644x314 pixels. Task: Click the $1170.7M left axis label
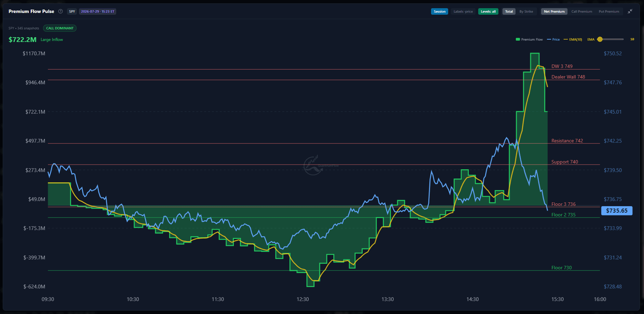coord(34,54)
